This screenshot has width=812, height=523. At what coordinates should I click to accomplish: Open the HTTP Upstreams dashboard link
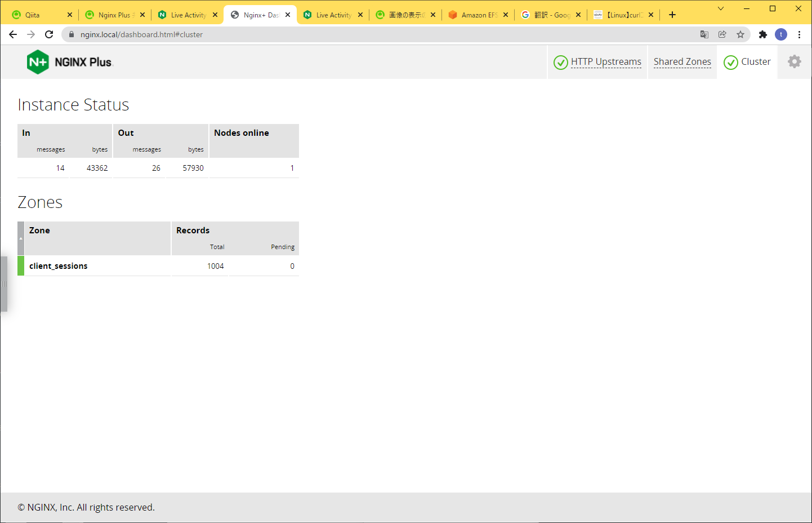pyautogui.click(x=606, y=61)
